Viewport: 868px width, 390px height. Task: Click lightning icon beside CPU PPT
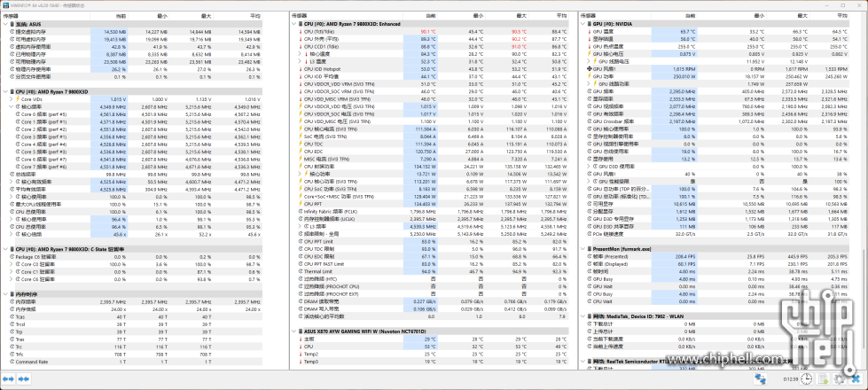coord(301,204)
